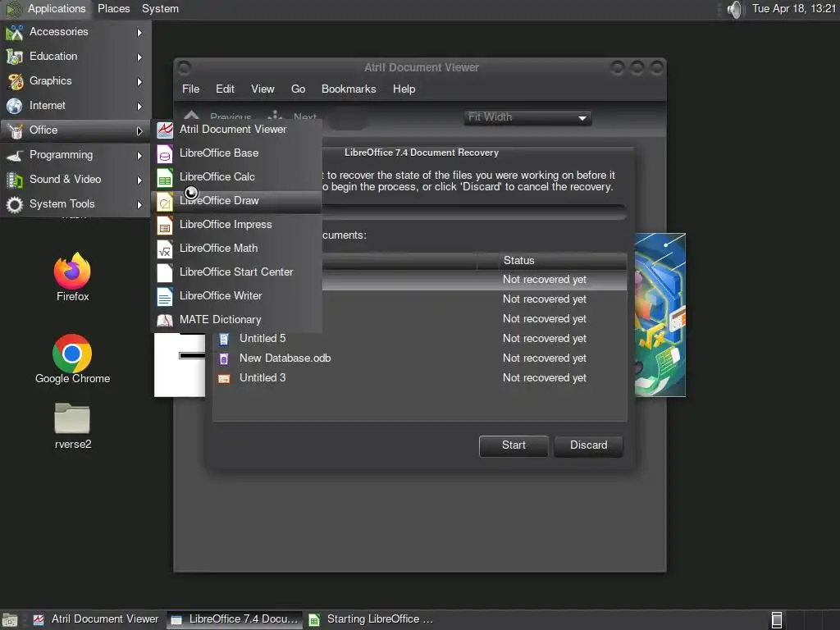
Task: Click the LibreOffice Start Center blank icon
Action: click(x=165, y=272)
